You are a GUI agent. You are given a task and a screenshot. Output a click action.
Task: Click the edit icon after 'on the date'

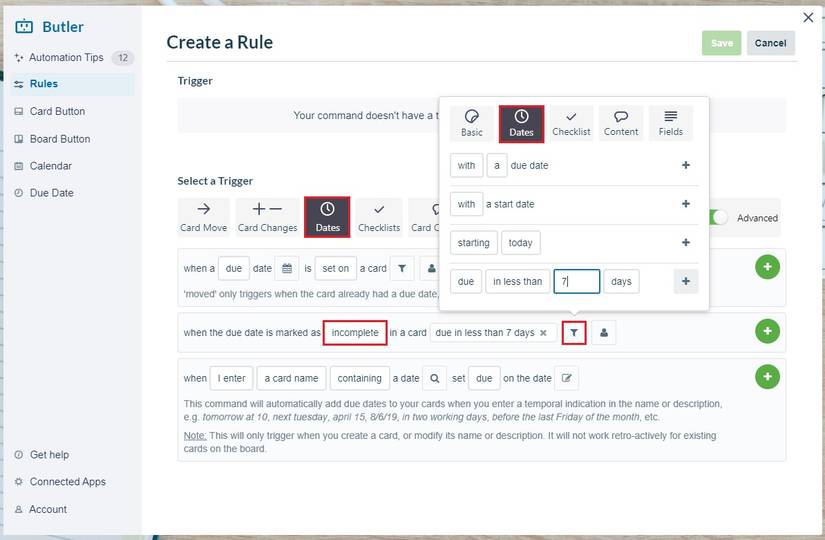pyautogui.click(x=567, y=378)
